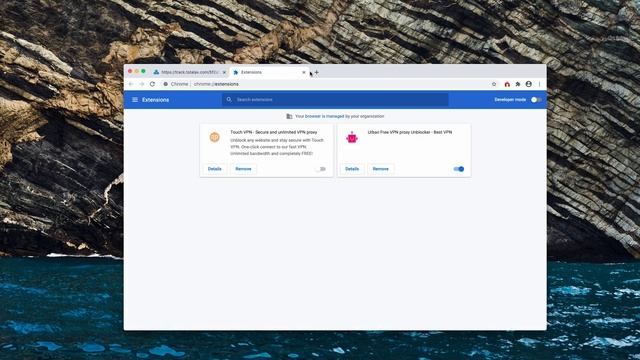Follow the 'Your browser is managed' link
Image resolution: width=640 pixels, height=360 pixels.
point(324,116)
